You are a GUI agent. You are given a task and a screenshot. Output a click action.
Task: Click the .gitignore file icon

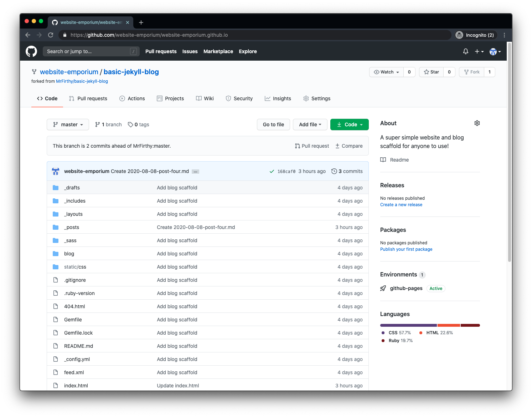coord(56,280)
